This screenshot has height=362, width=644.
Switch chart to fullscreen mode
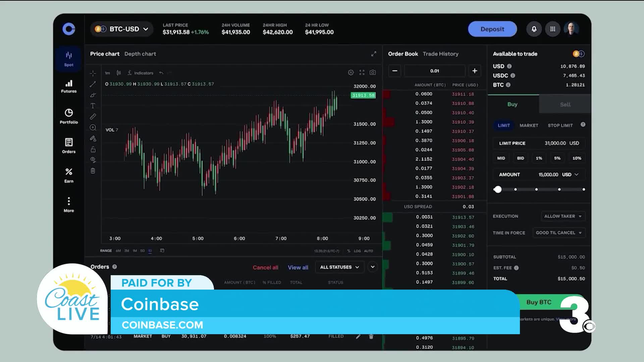click(x=362, y=72)
